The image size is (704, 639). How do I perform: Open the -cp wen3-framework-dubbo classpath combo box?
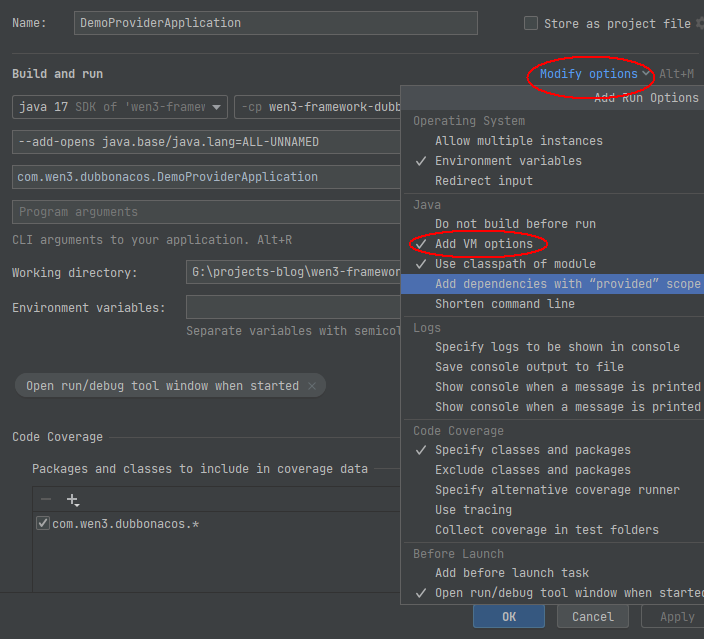(317, 107)
